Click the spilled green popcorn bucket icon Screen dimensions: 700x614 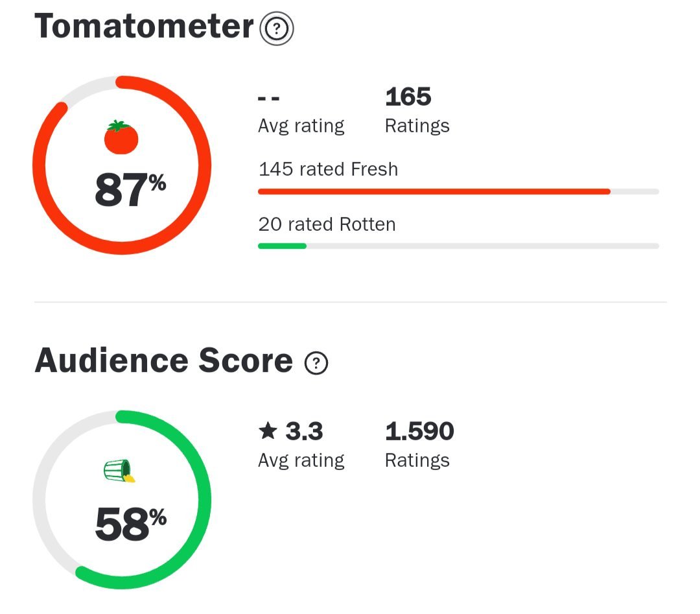pyautogui.click(x=119, y=472)
